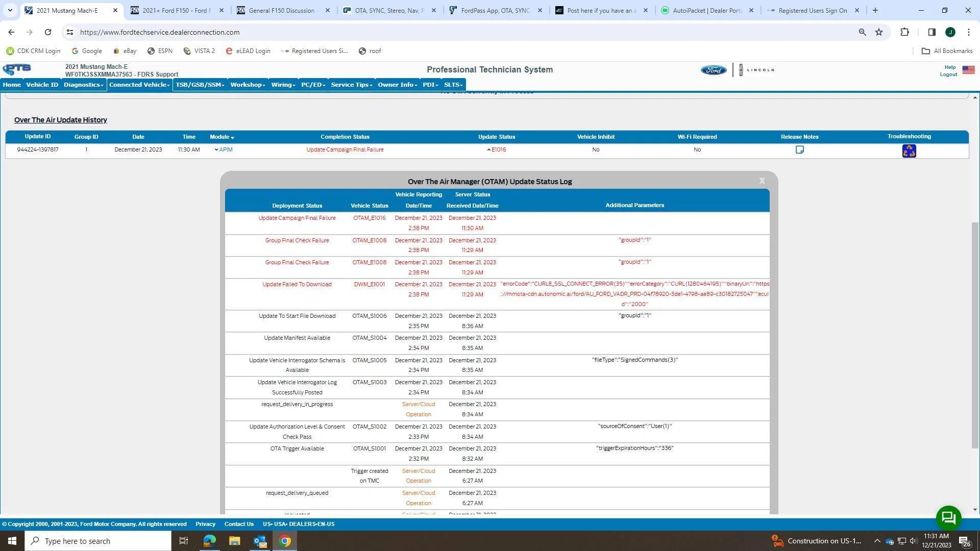Switch to the 2021+ Ford F150 tab
Screen dimensions: 980x551
(177, 10)
